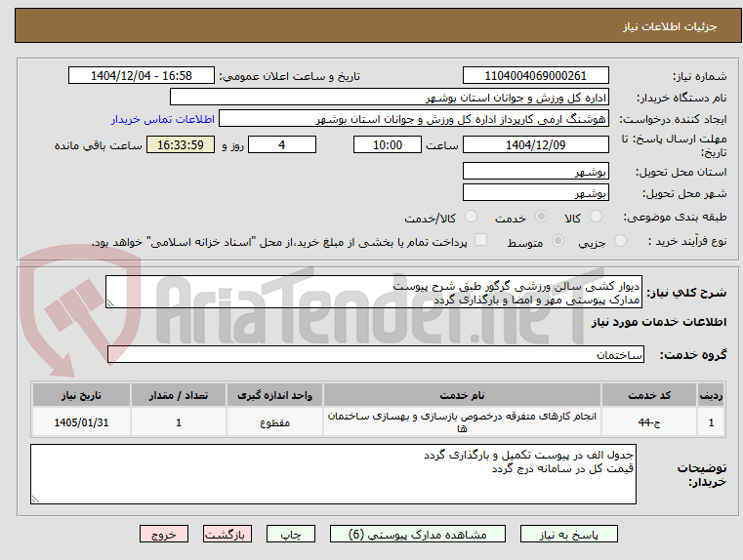Click the خروج exit button
Image resolution: width=743 pixels, height=560 pixels.
click(x=164, y=535)
